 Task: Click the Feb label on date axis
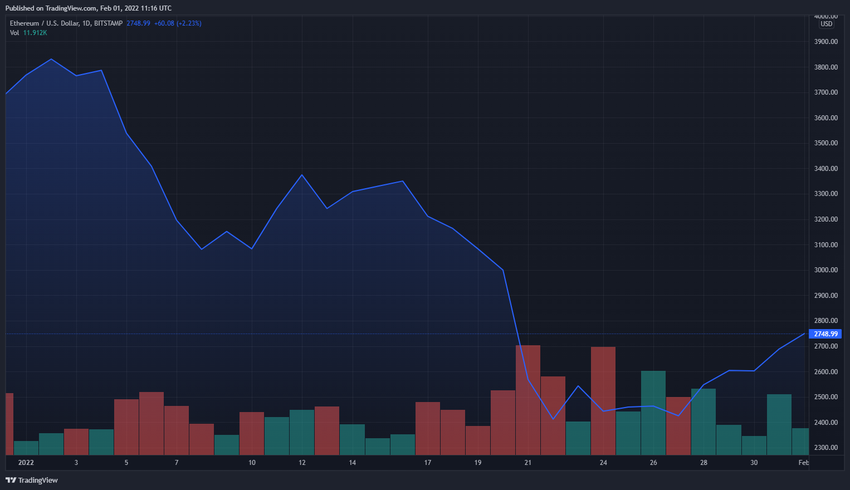coord(803,463)
